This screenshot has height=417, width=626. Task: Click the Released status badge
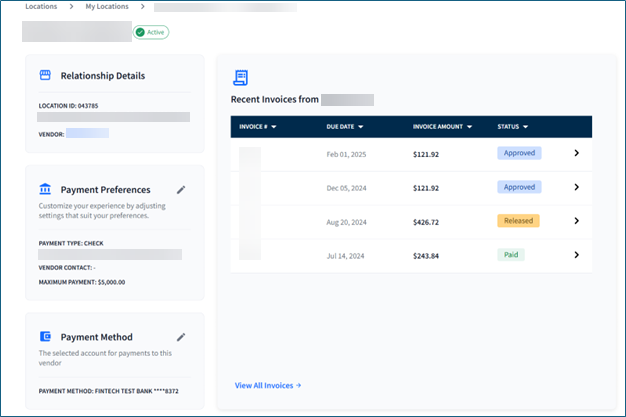tap(518, 221)
